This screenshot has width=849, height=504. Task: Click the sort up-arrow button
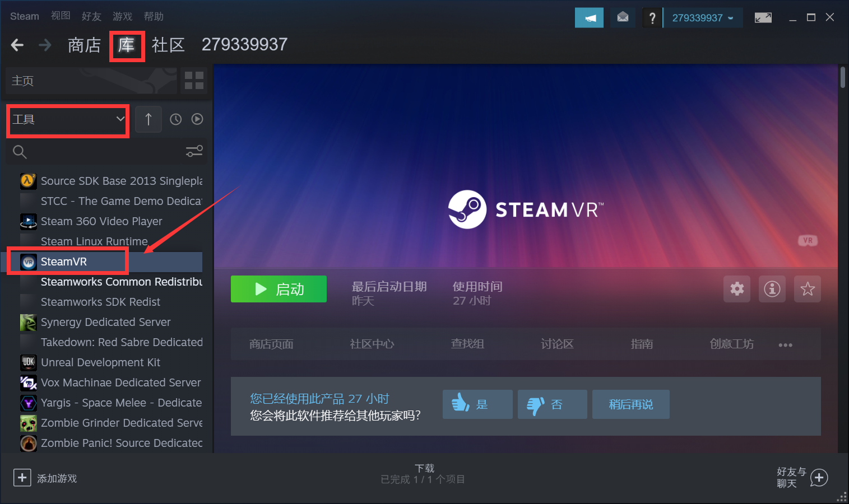point(149,119)
